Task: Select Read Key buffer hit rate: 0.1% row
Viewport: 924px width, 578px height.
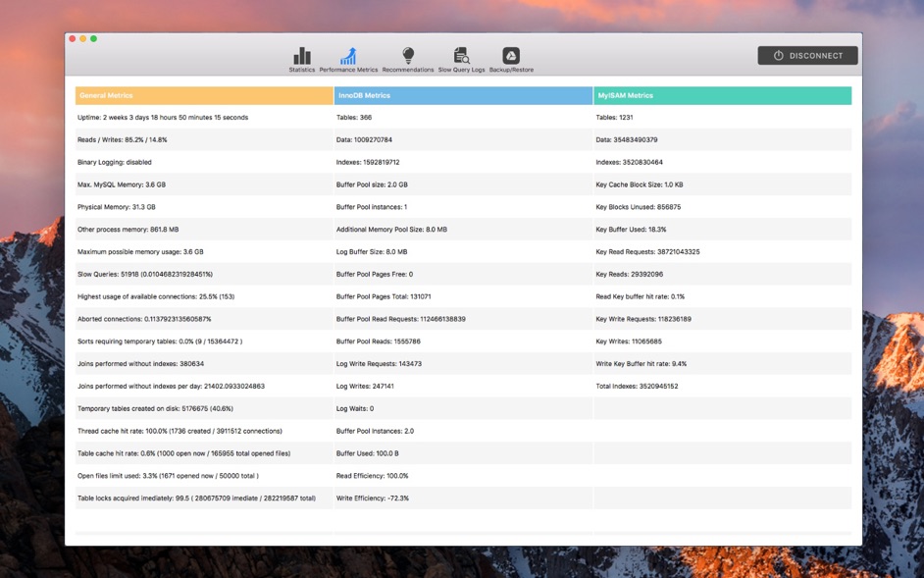Action: coord(723,296)
